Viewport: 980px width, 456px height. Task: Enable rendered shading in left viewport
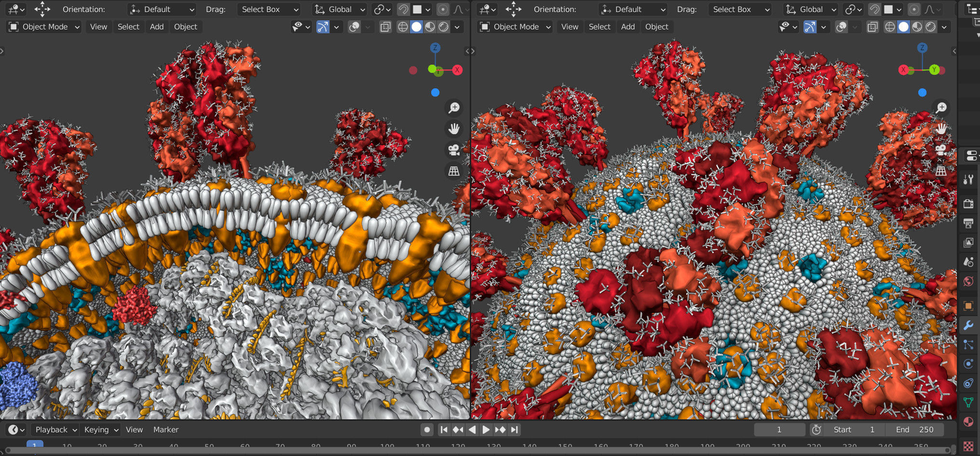[x=443, y=27]
